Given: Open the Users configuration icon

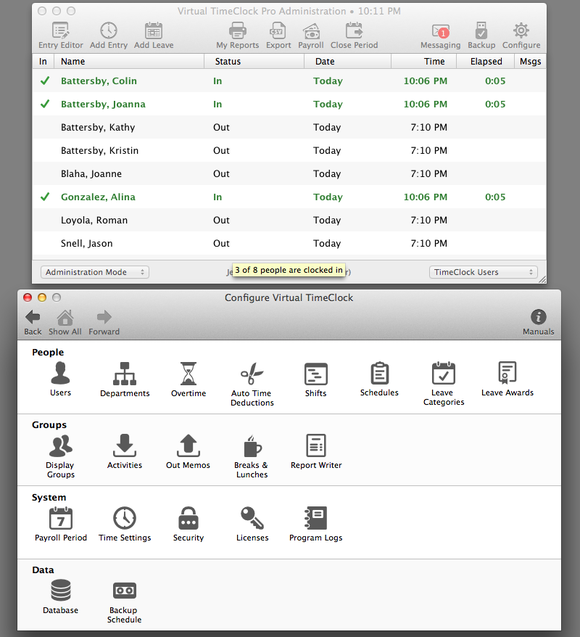Looking at the screenshot, I should coord(61,373).
